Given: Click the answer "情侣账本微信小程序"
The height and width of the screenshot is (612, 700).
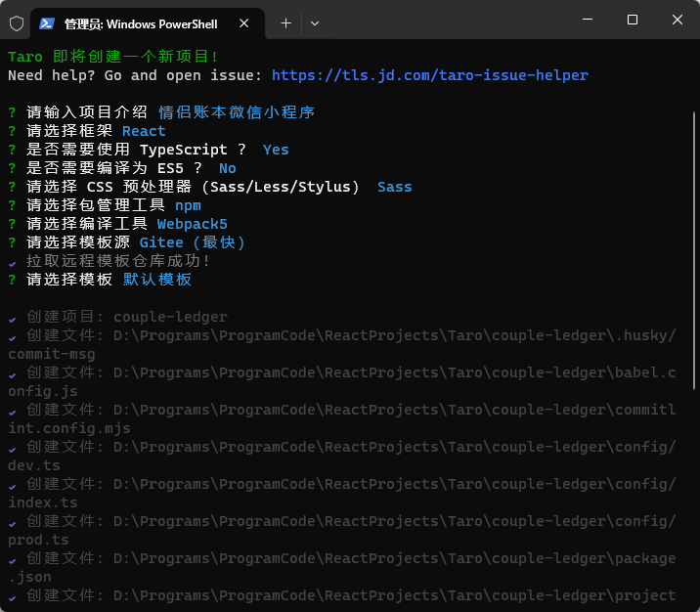Looking at the screenshot, I should click(x=237, y=112).
